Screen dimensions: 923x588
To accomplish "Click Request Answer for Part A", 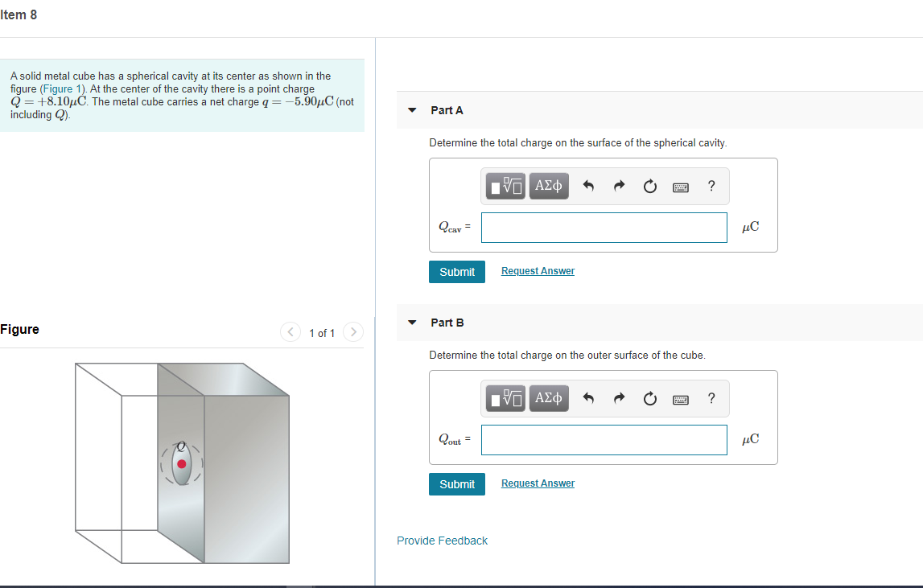I will click(538, 270).
